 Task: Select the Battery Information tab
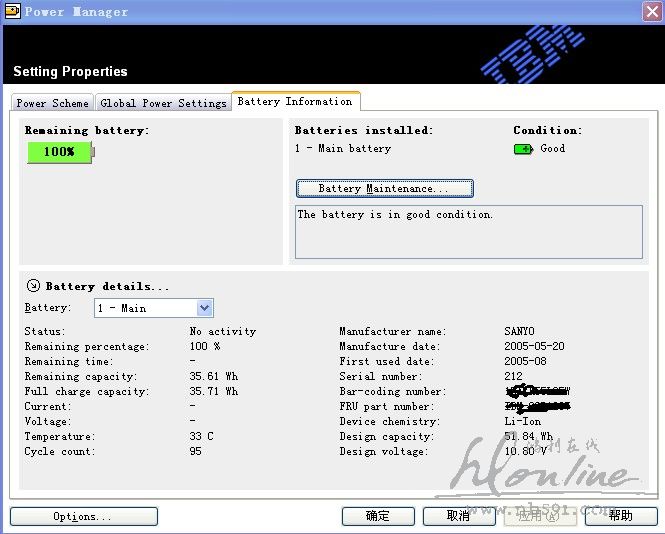coord(295,101)
